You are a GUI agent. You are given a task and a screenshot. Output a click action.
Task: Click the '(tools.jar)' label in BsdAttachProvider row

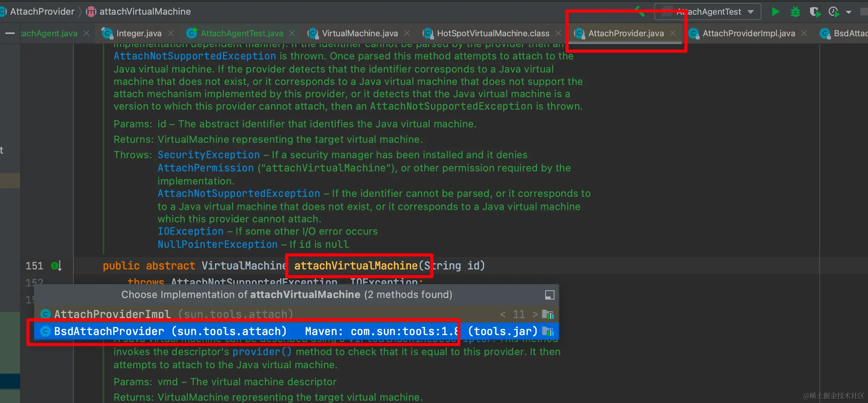(503, 331)
